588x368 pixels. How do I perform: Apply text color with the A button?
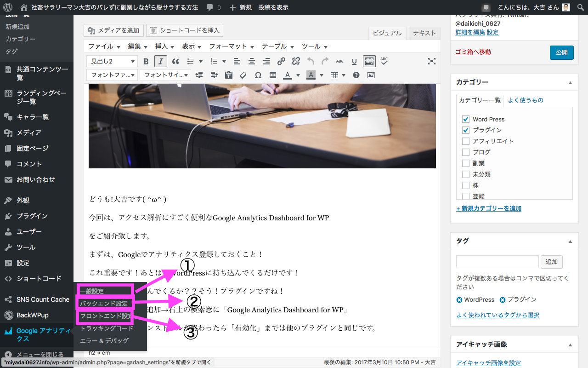288,75
